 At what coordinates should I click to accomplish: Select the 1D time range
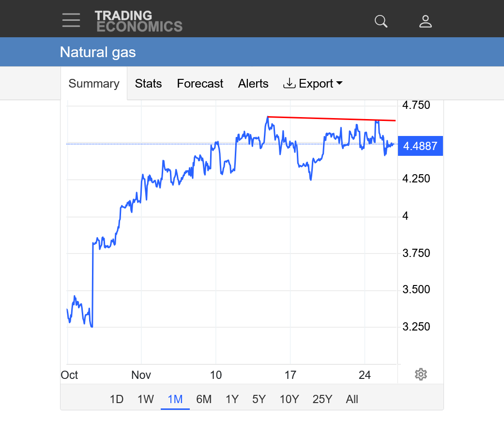[117, 399]
